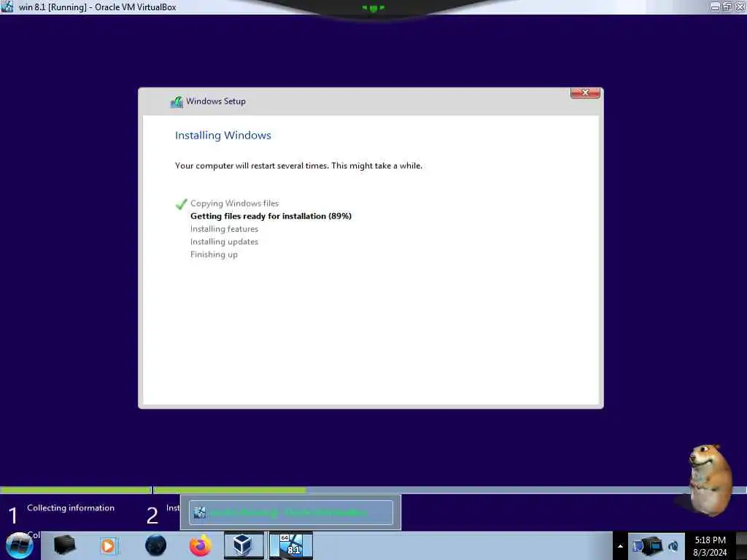
Task: Click the taskbar thumbnail preview popup
Action: (x=290, y=513)
